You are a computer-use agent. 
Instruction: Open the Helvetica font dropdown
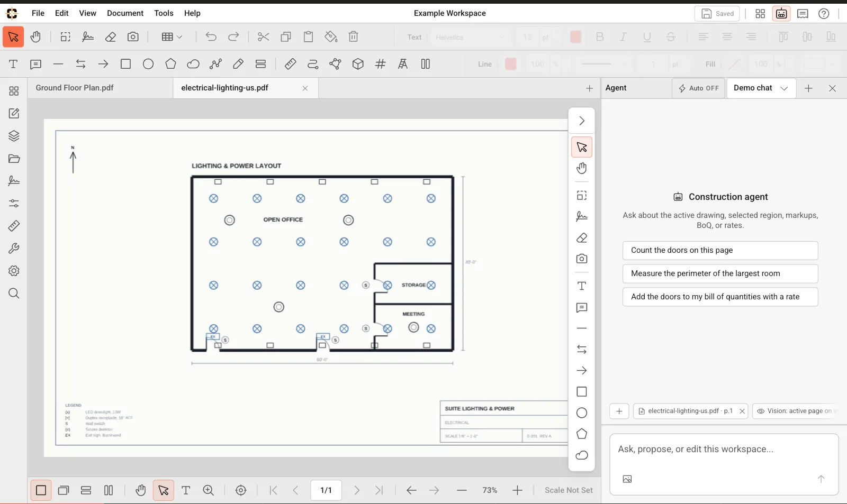(x=471, y=37)
